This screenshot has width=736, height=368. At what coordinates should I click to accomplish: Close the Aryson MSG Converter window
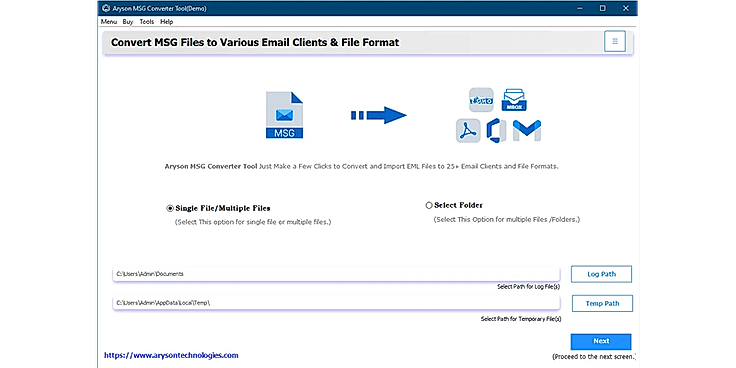tap(626, 8)
